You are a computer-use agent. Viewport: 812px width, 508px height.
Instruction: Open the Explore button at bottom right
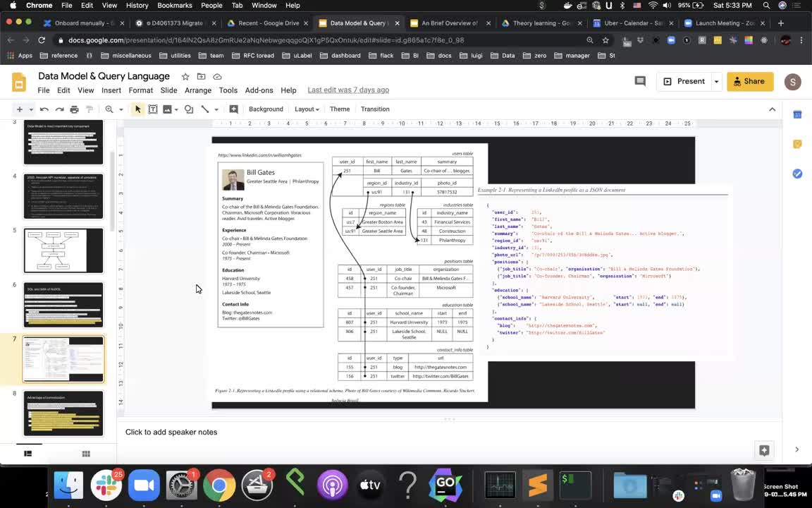(764, 450)
